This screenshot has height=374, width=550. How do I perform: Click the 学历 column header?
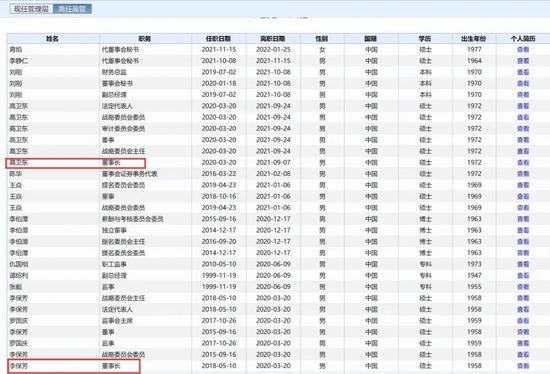pos(425,39)
